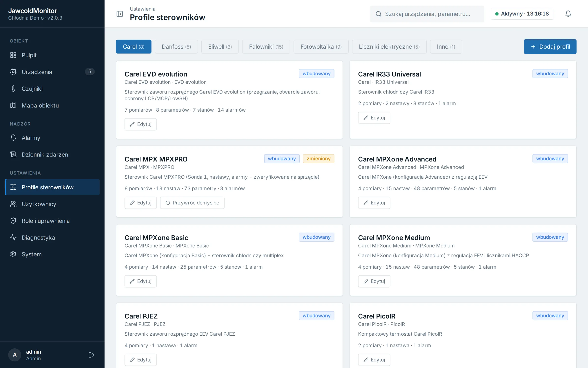Open the Liczniki elektryczne tab
The image size is (588, 368).
click(389, 47)
